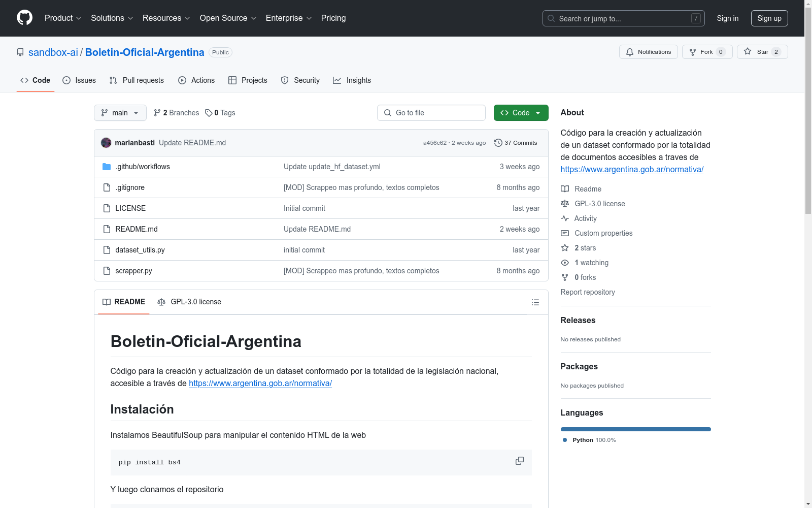This screenshot has width=812, height=508.
Task: Switch to the Pull requests tab
Action: pyautogui.click(x=137, y=80)
